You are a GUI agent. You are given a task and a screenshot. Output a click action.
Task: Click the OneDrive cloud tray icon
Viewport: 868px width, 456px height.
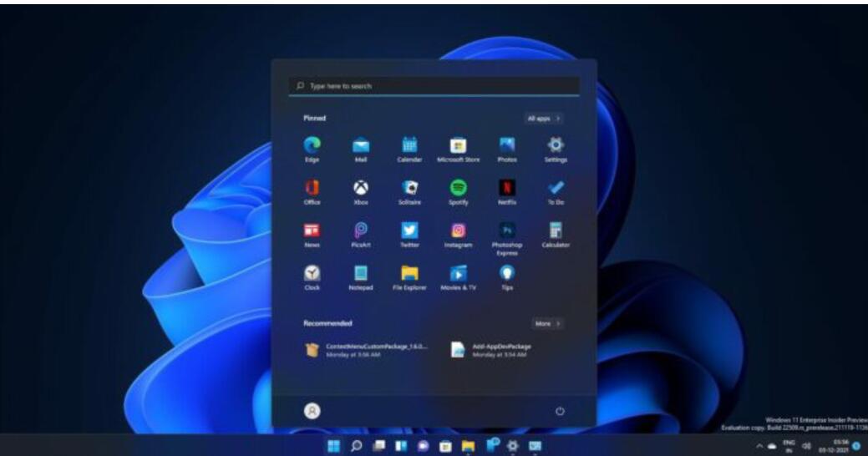[x=772, y=447]
